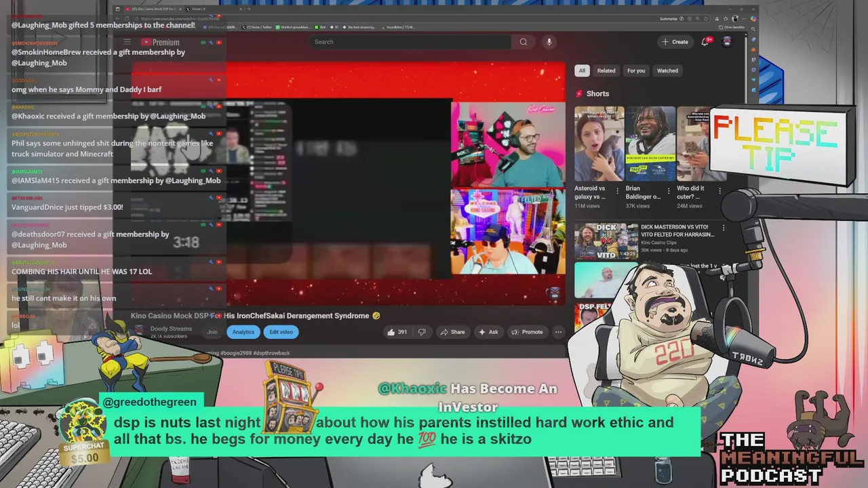
Task: Click the video title Kino Casino Mock DSP
Action: pos(256,316)
